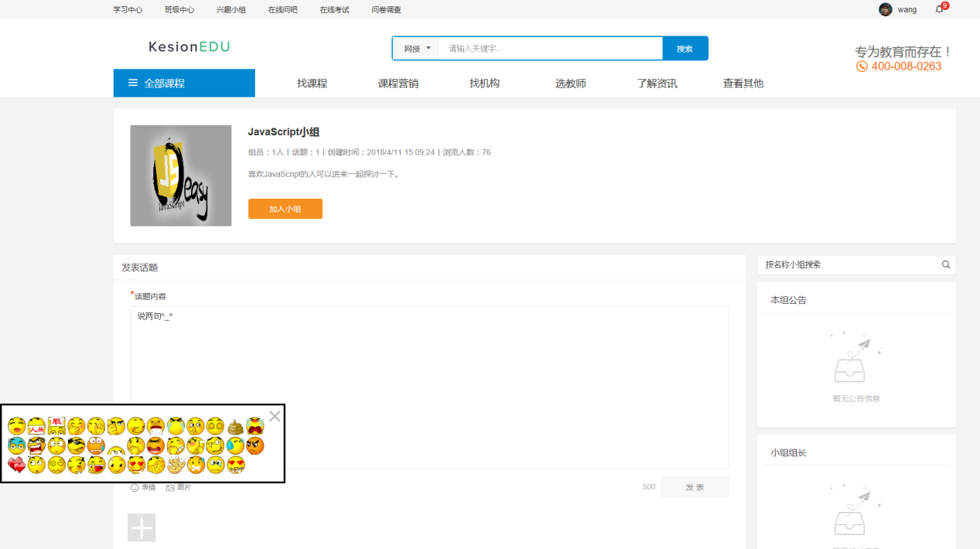Open the 兴趣小组 menu item
Image resolution: width=980 pixels, height=549 pixels.
230,9
